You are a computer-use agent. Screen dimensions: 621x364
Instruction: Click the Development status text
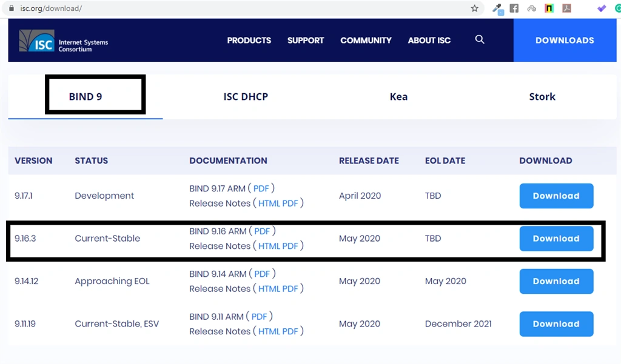[104, 196]
